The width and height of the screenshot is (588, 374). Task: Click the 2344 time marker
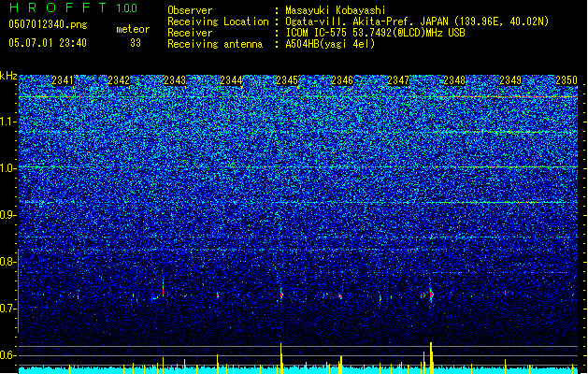[231, 80]
